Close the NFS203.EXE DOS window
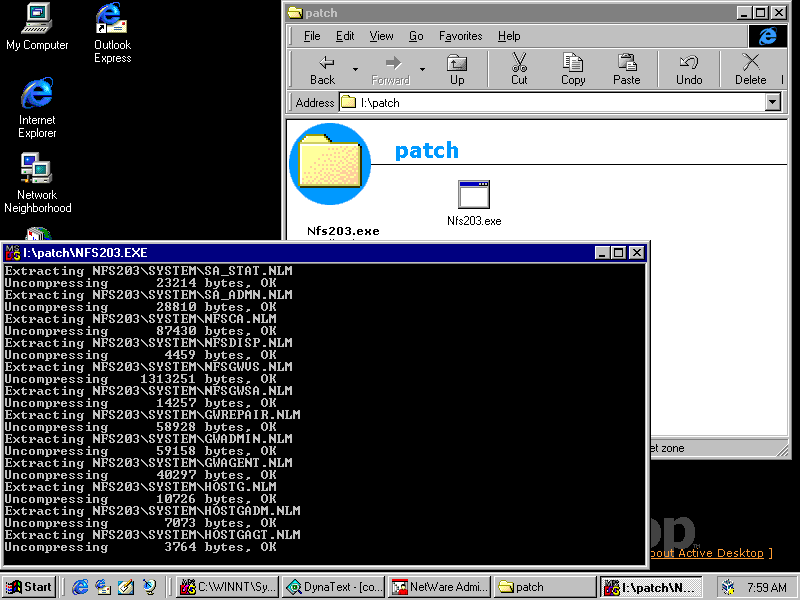 [637, 253]
